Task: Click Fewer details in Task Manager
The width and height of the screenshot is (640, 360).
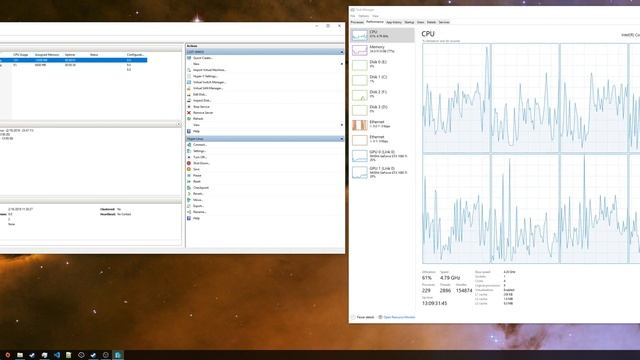Action: tap(362, 317)
